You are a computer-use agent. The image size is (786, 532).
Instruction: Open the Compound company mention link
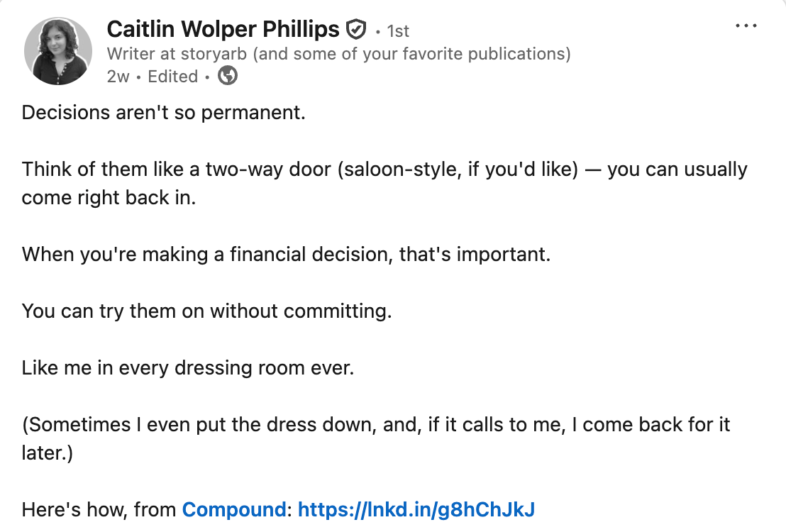[x=233, y=509]
